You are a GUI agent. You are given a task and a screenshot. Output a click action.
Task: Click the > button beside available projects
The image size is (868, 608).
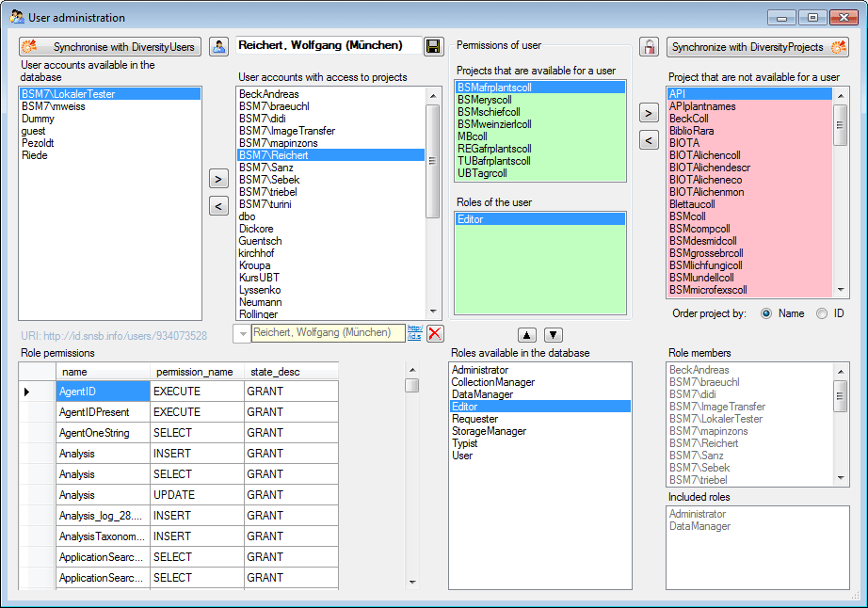[x=649, y=113]
